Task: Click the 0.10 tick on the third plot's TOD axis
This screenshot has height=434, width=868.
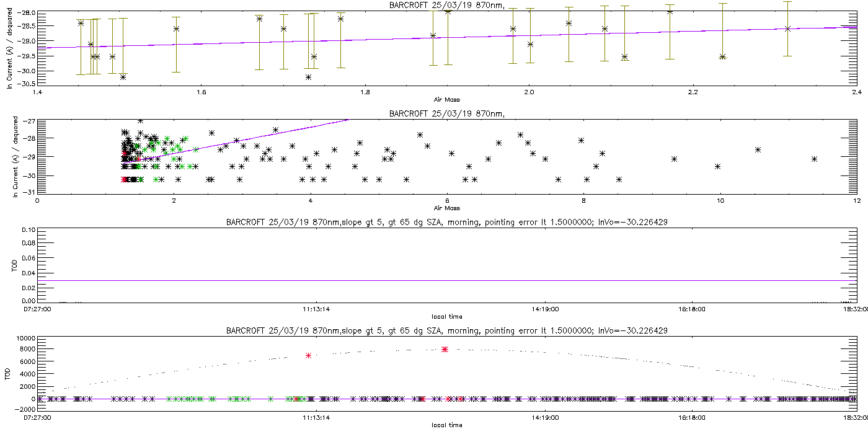Action: pyautogui.click(x=27, y=230)
